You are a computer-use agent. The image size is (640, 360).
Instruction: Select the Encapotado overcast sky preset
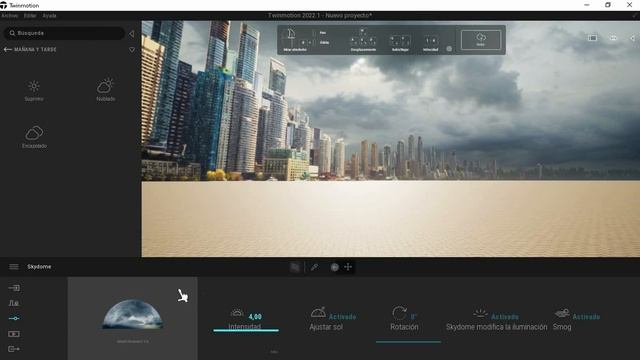34,137
